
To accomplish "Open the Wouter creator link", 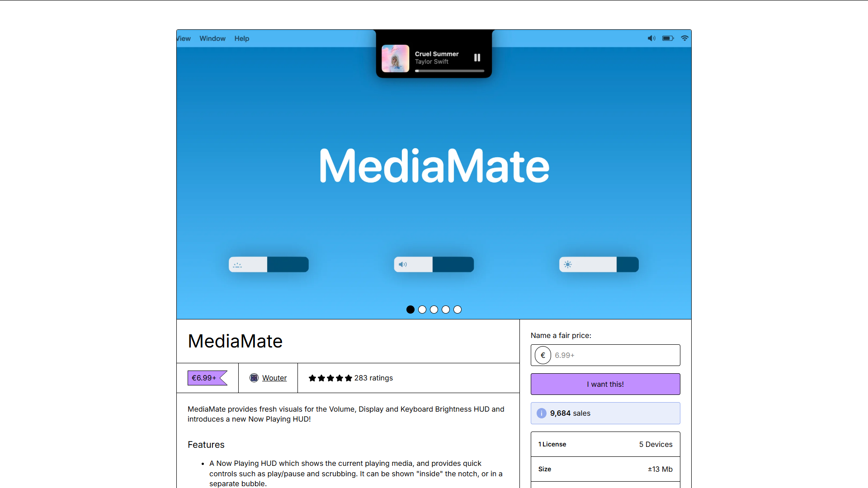I will click(x=274, y=378).
